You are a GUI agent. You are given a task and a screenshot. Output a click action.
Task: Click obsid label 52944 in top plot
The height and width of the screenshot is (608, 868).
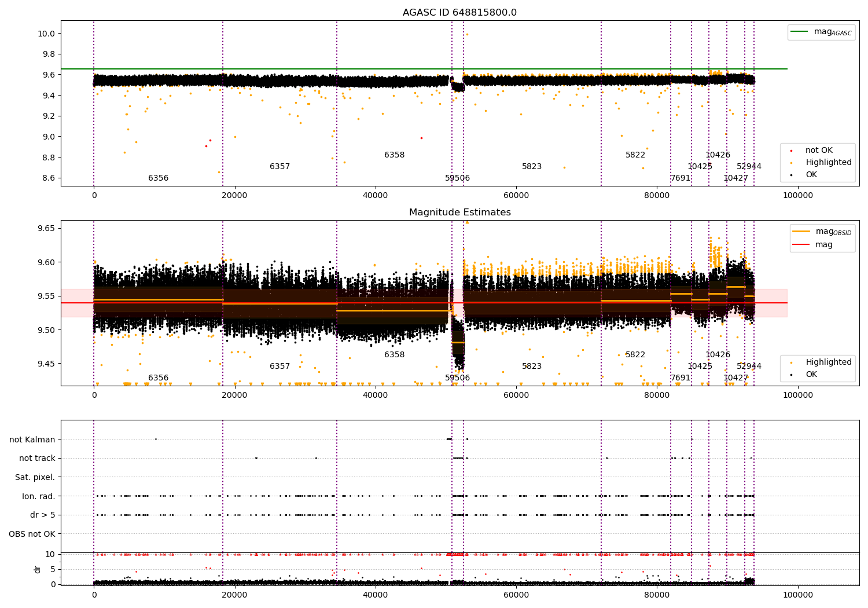pos(749,167)
